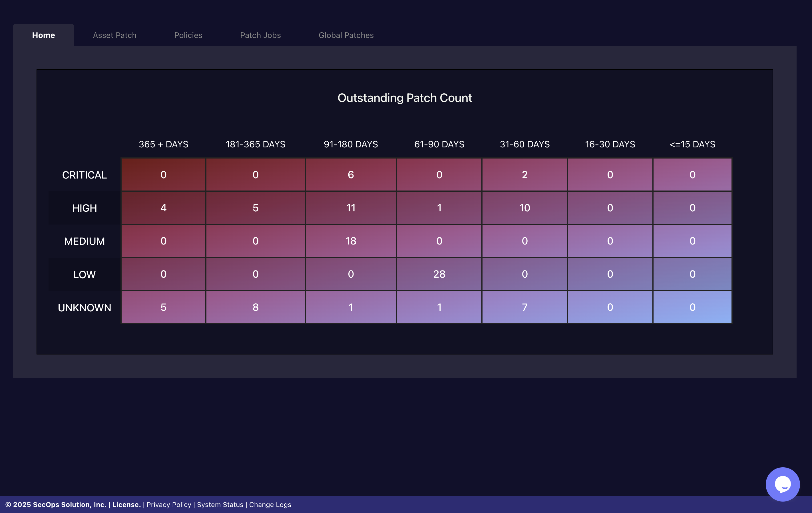
Task: Switch to the Asset Patch tab
Action: point(114,35)
